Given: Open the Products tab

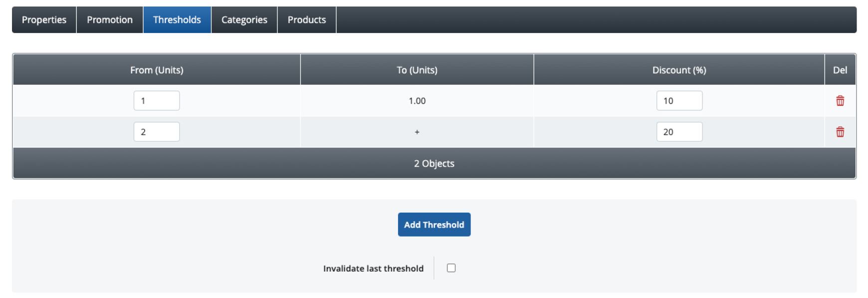Looking at the screenshot, I should (x=307, y=20).
